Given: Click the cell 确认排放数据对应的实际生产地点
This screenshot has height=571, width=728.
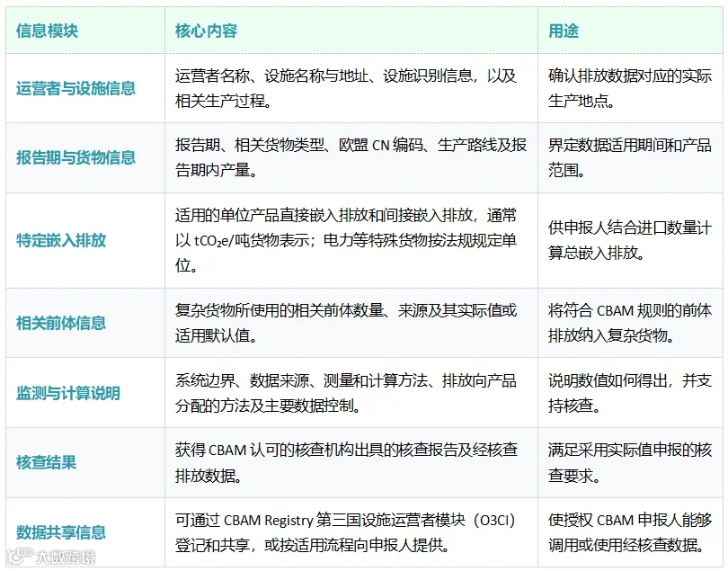Looking at the screenshot, I should coord(630,88).
